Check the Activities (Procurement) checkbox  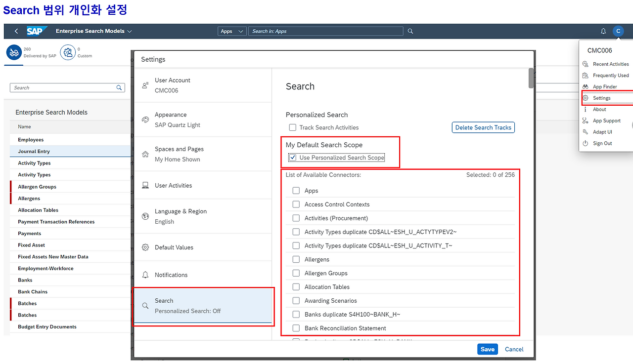click(296, 218)
